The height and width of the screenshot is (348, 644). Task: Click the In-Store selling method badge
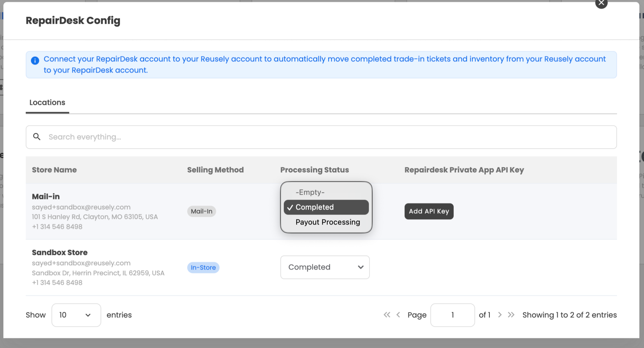coord(203,267)
